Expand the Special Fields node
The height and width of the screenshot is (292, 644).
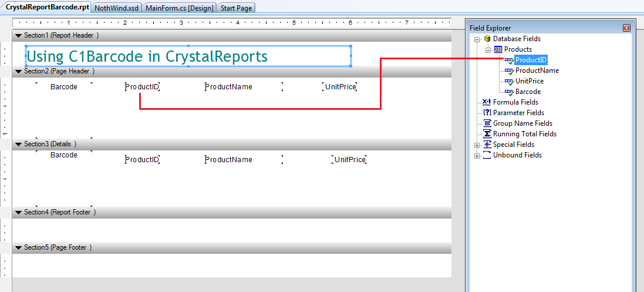click(477, 145)
